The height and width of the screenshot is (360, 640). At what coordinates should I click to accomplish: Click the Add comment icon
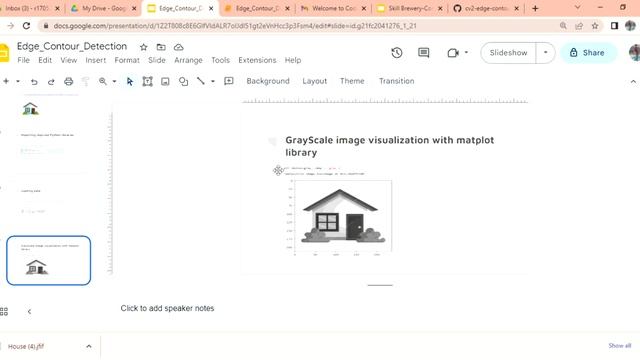(229, 81)
